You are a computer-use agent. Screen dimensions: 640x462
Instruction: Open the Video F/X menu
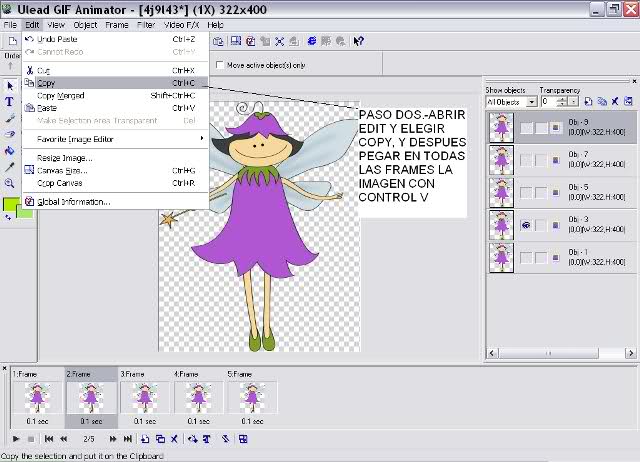click(x=181, y=25)
